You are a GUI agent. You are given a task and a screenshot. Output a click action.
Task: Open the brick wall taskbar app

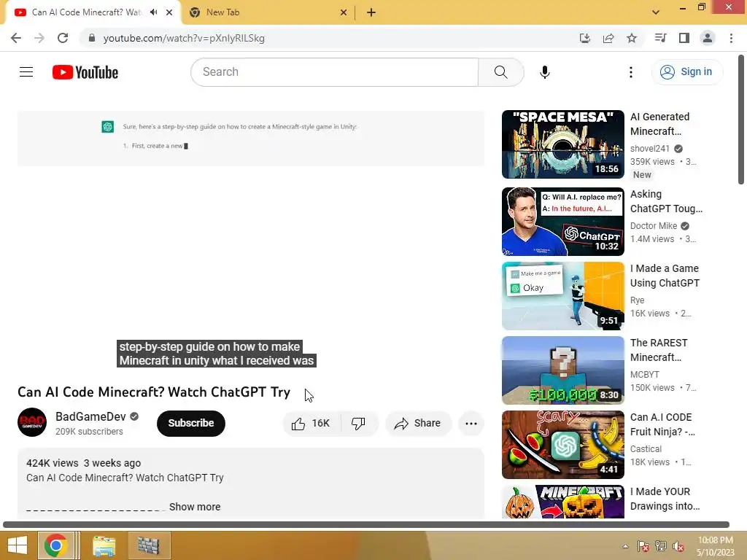[149, 545]
